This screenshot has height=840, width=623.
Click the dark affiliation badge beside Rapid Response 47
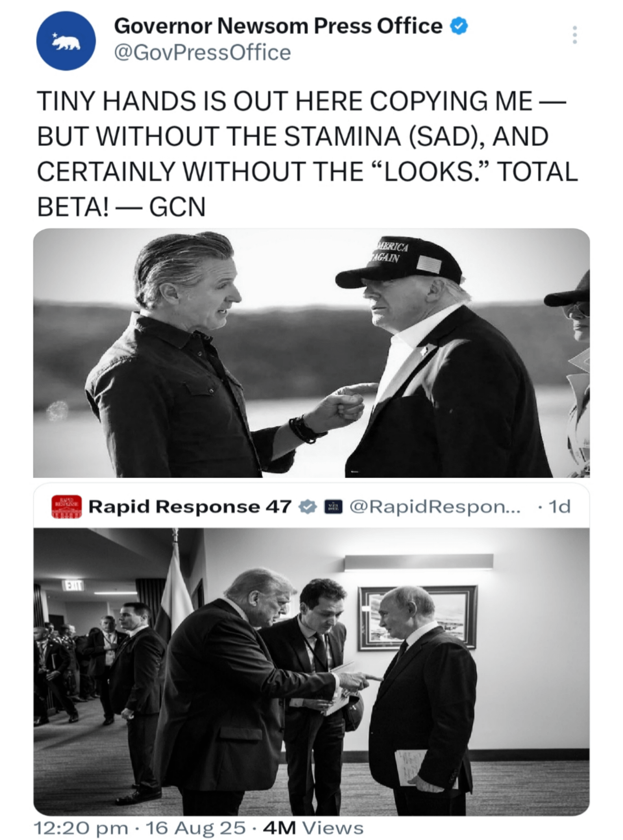(x=333, y=507)
